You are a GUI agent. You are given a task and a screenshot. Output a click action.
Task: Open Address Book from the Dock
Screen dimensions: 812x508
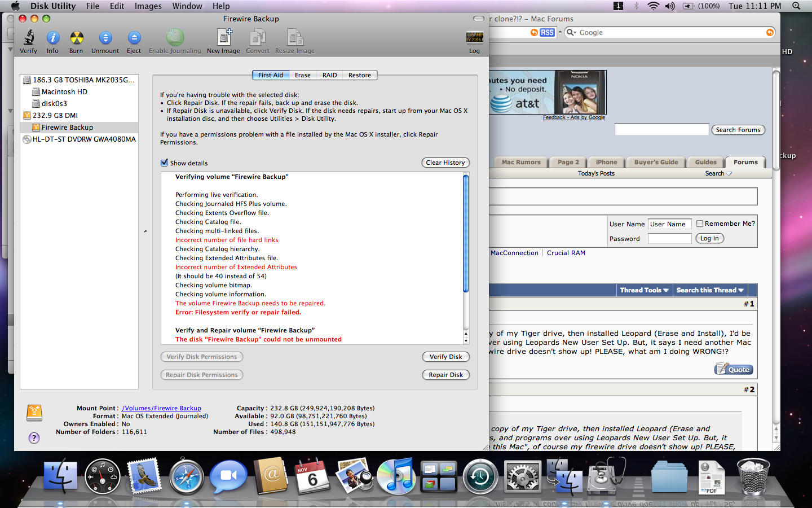[271, 476]
